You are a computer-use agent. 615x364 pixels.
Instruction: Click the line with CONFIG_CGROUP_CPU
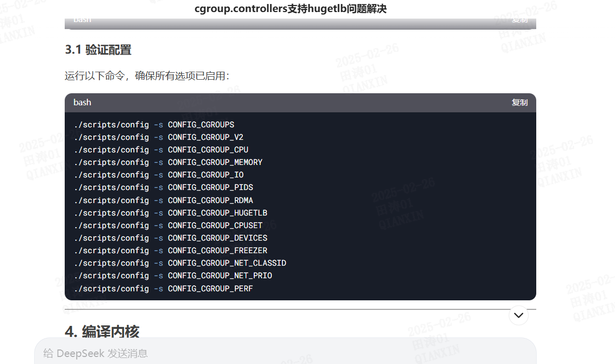tap(161, 149)
